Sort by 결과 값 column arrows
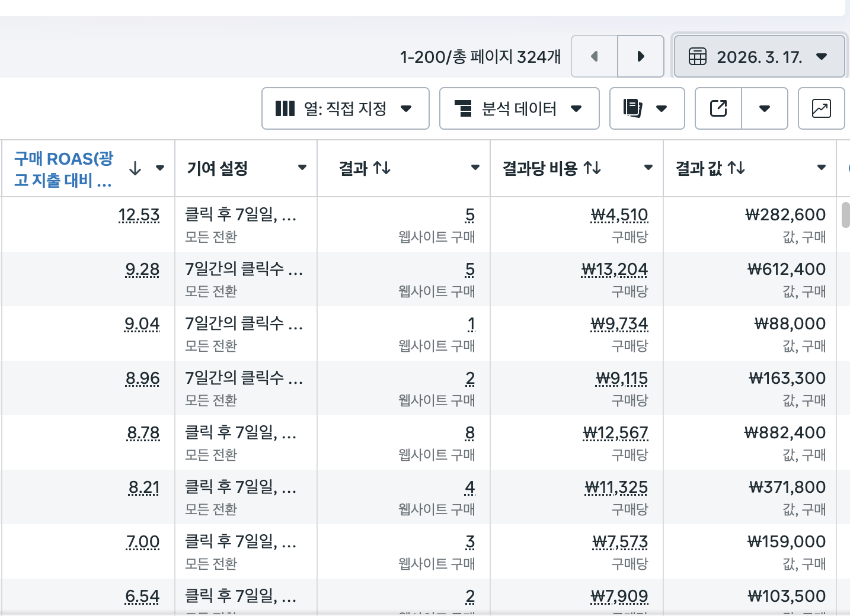This screenshot has height=616, width=850. [x=736, y=168]
